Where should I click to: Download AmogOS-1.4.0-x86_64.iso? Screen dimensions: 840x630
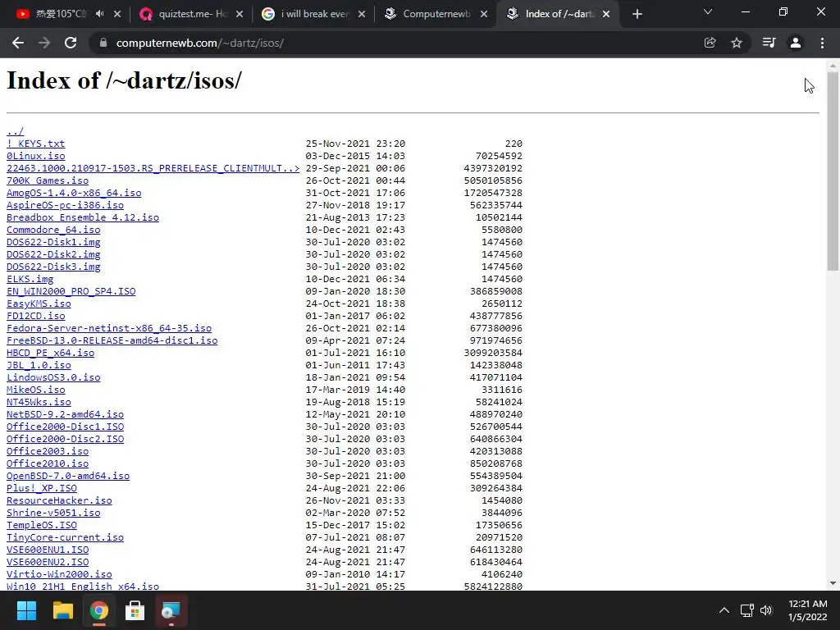pyautogui.click(x=74, y=193)
